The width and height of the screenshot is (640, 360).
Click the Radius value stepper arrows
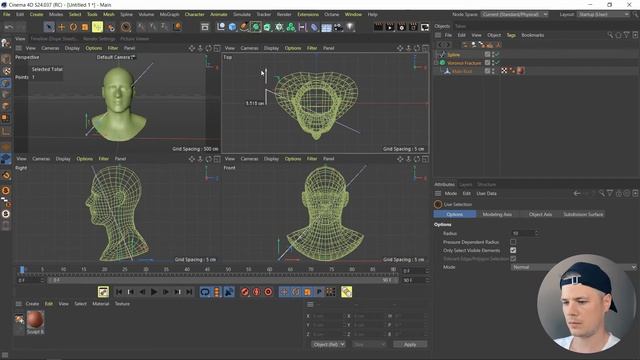tap(536, 233)
